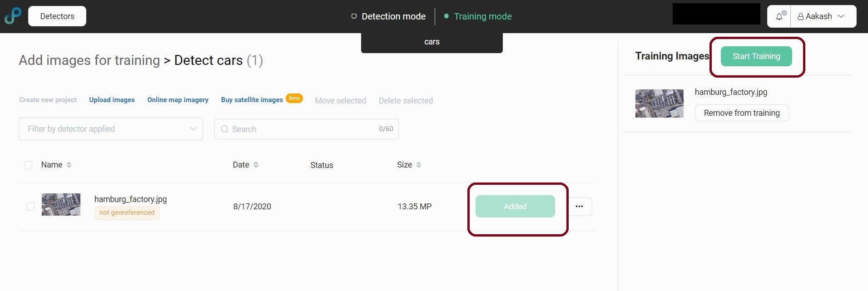Open the Detectors menu

tap(57, 16)
